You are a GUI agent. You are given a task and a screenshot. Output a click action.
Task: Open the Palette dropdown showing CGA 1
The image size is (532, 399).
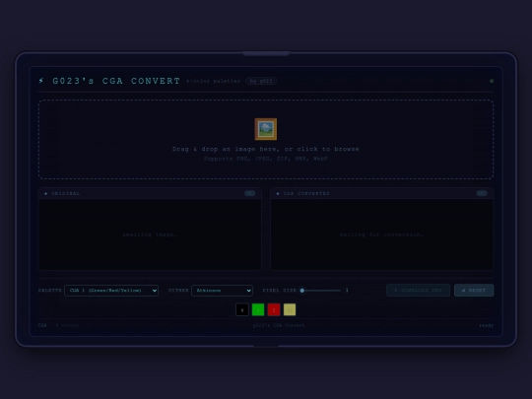[111, 291]
